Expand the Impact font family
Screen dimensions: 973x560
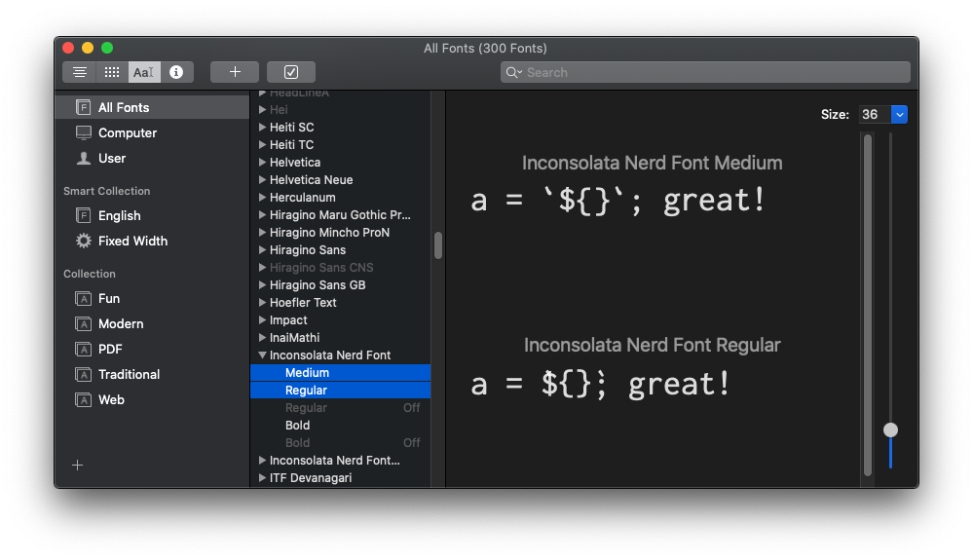pos(263,320)
